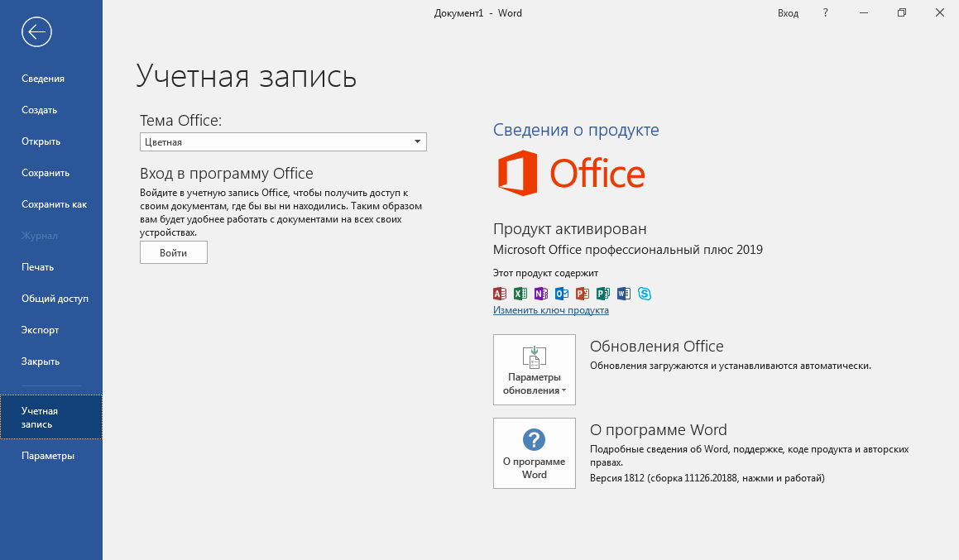
Task: Open the О программе Word dialog
Action: click(534, 453)
